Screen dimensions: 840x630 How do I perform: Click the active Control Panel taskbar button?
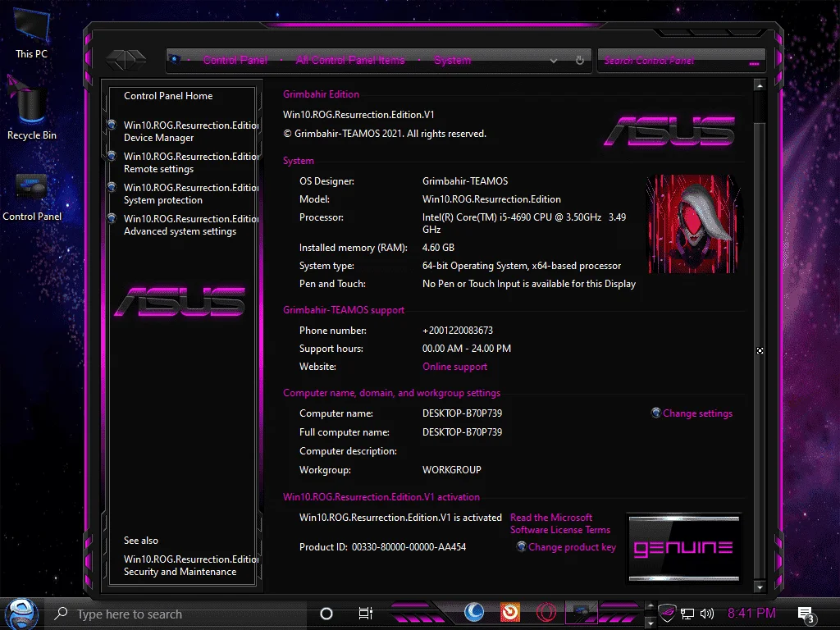pos(582,613)
